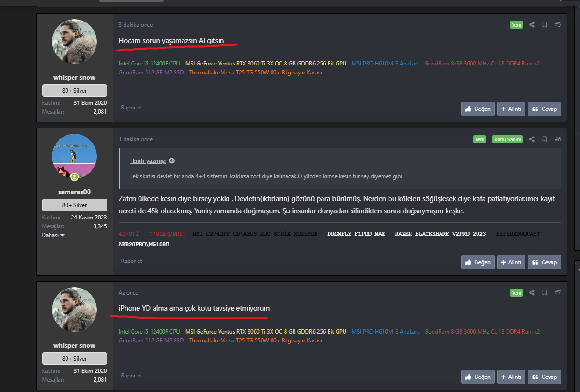Bookmark post #7

[x=544, y=293]
